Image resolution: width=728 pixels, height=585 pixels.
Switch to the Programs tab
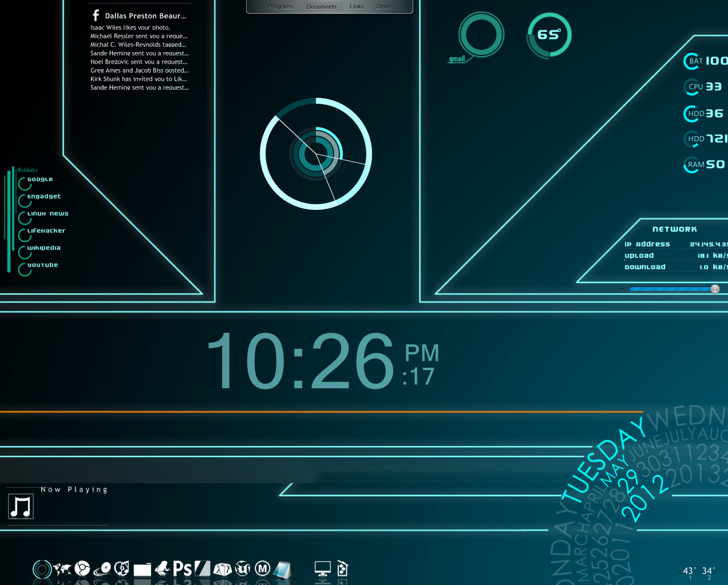point(280,6)
